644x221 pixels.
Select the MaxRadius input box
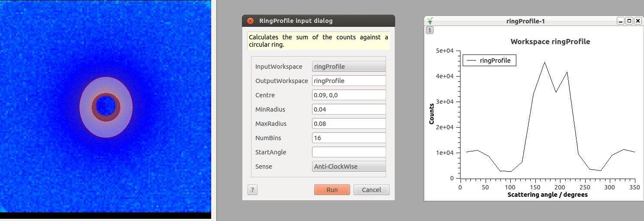349,124
